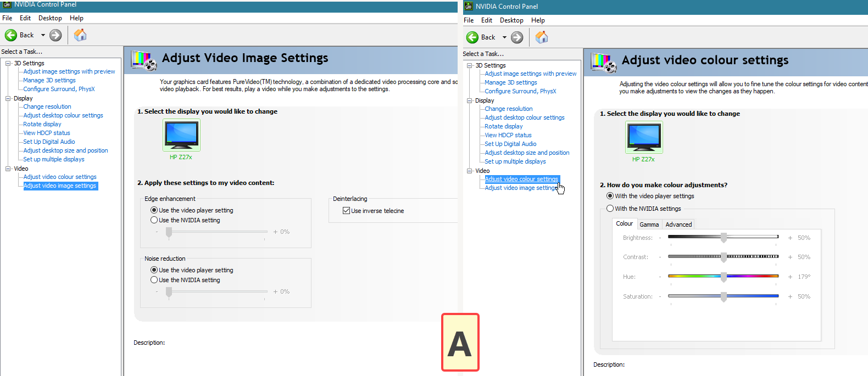
Task: Open Edit menu in right window
Action: 487,20
